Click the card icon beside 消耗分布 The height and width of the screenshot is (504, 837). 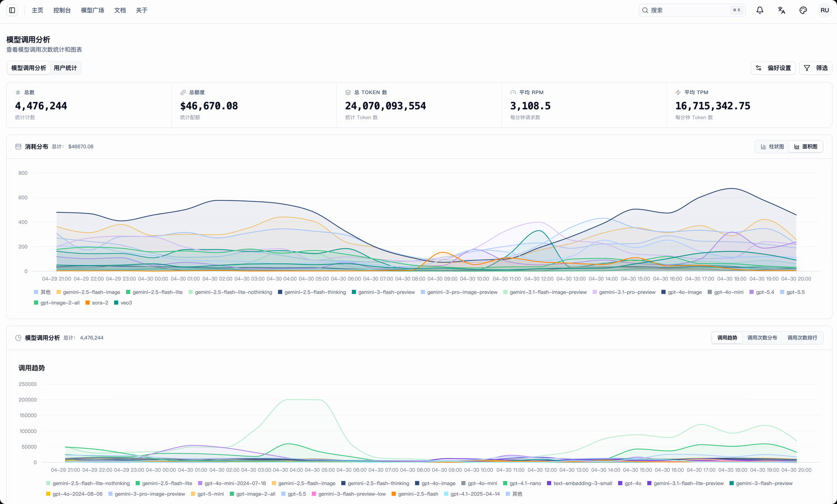tap(18, 147)
